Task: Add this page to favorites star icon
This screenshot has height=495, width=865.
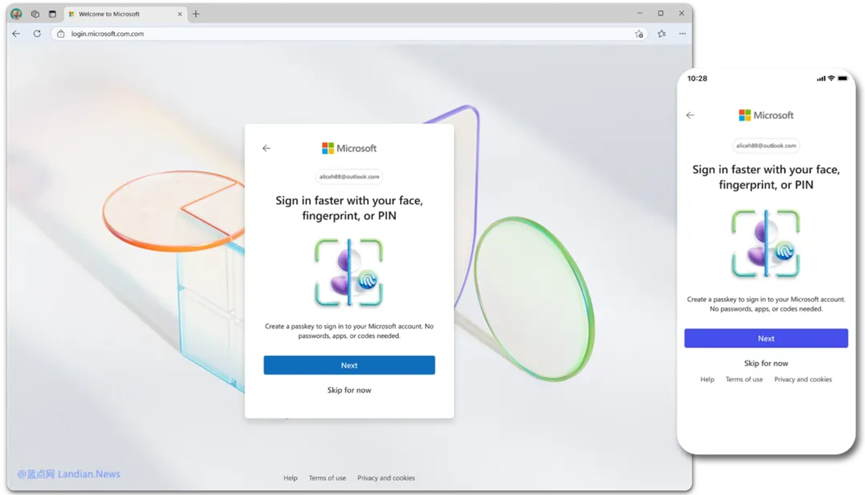Action: 639,34
